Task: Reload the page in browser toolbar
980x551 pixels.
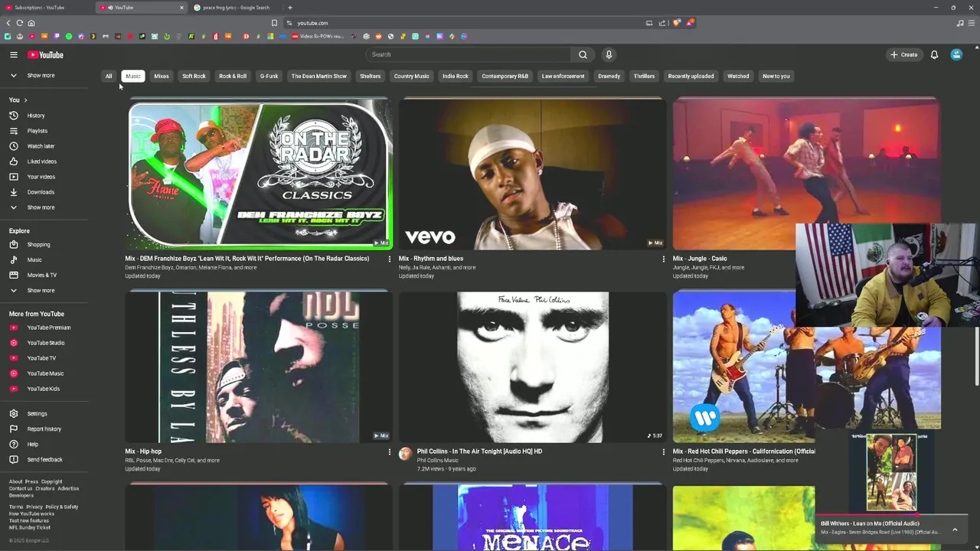Action: pos(19,23)
